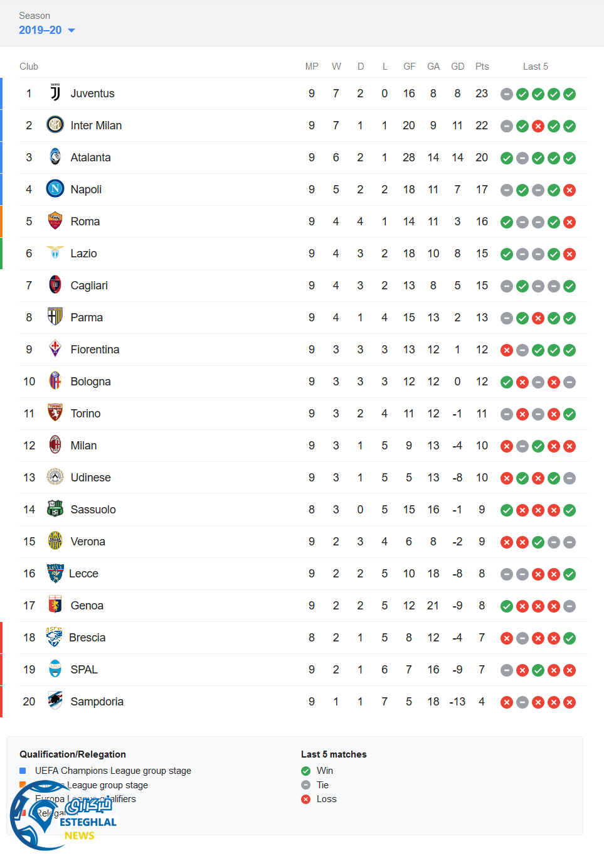Click the GD column header
The image size is (604, 868).
[458, 67]
